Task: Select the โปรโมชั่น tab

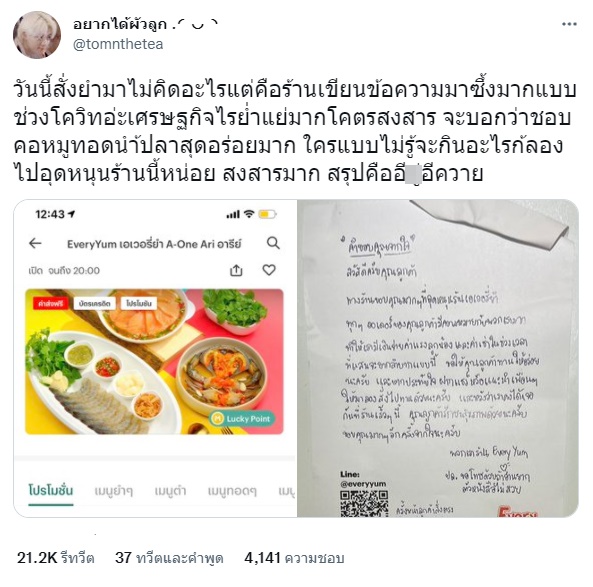Action: [x=51, y=491]
